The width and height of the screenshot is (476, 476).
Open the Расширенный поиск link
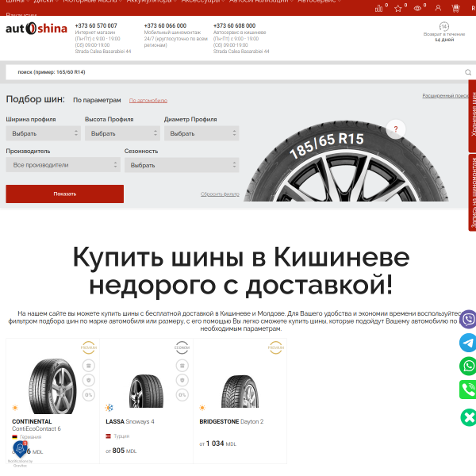tap(445, 96)
